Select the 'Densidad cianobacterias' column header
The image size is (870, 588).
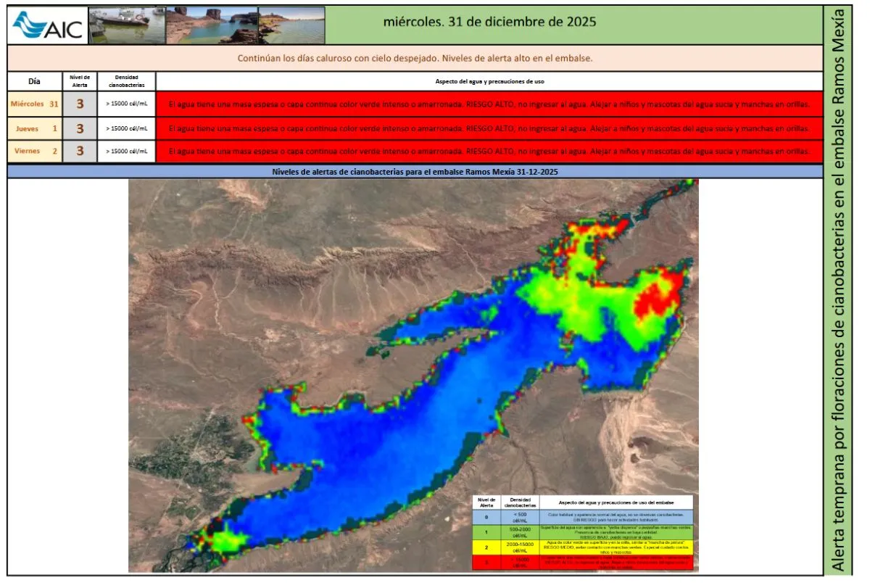pyautogui.click(x=126, y=81)
